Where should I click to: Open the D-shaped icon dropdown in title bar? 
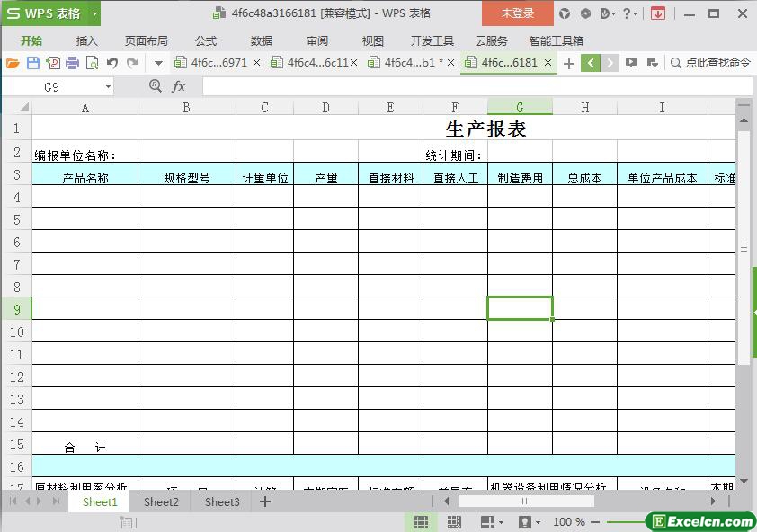(x=608, y=13)
